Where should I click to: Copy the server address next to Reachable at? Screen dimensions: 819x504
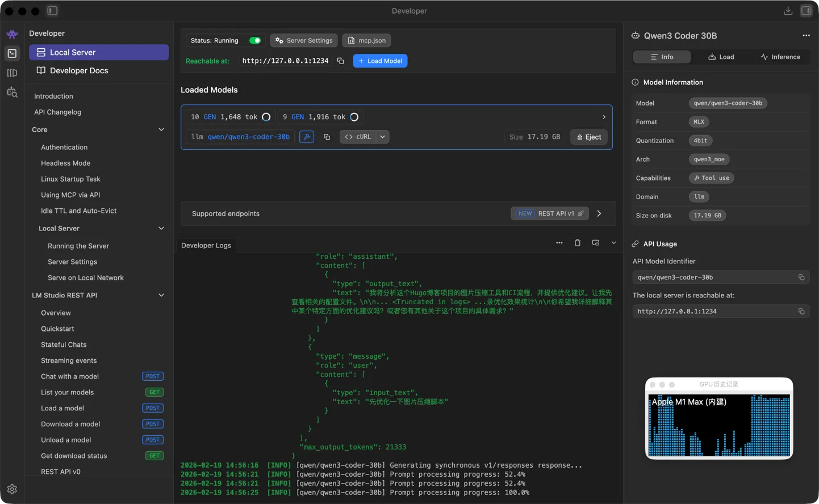click(x=340, y=61)
